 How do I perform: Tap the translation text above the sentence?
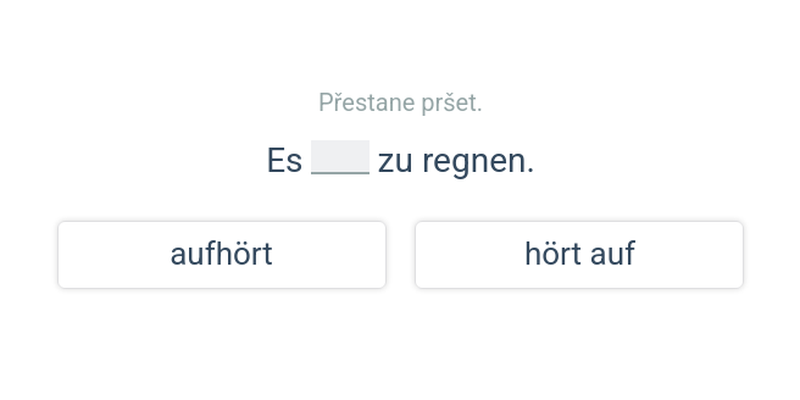(400, 102)
